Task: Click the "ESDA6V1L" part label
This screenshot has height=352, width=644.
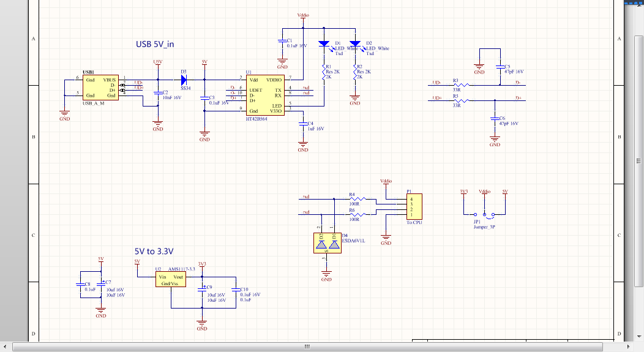Action: click(x=353, y=241)
